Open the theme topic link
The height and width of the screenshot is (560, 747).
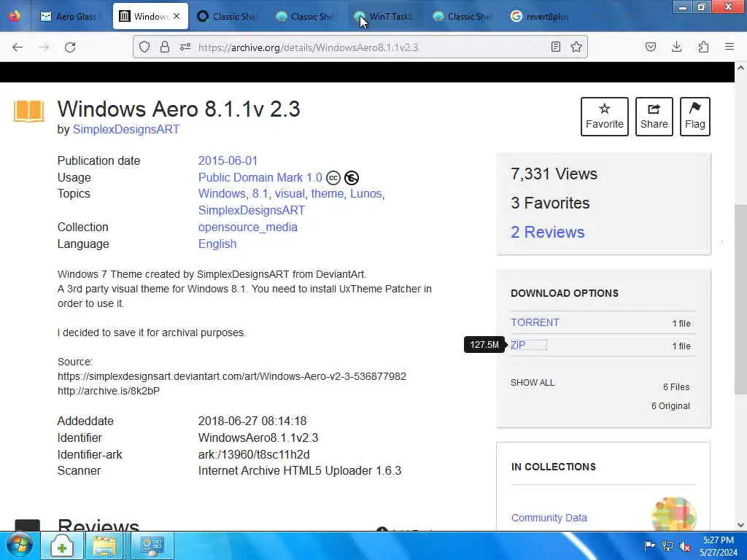327,193
